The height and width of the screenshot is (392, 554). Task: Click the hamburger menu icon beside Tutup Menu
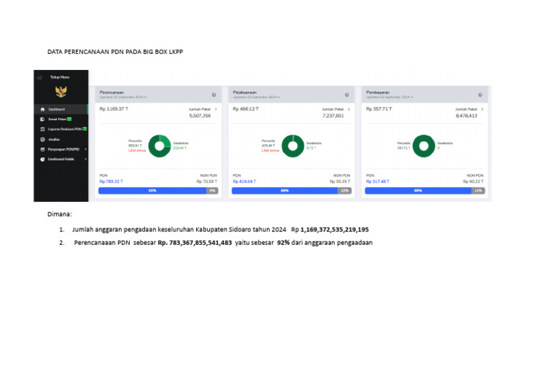click(39, 77)
